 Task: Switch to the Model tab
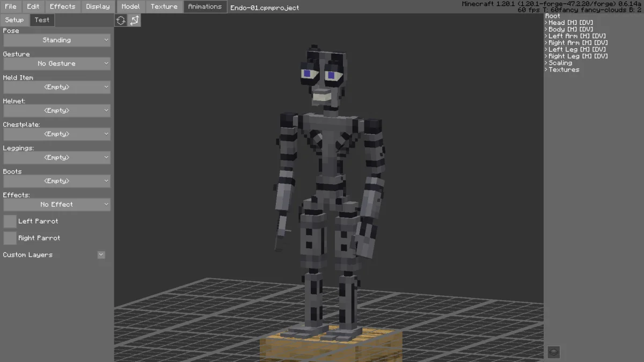[x=130, y=6]
